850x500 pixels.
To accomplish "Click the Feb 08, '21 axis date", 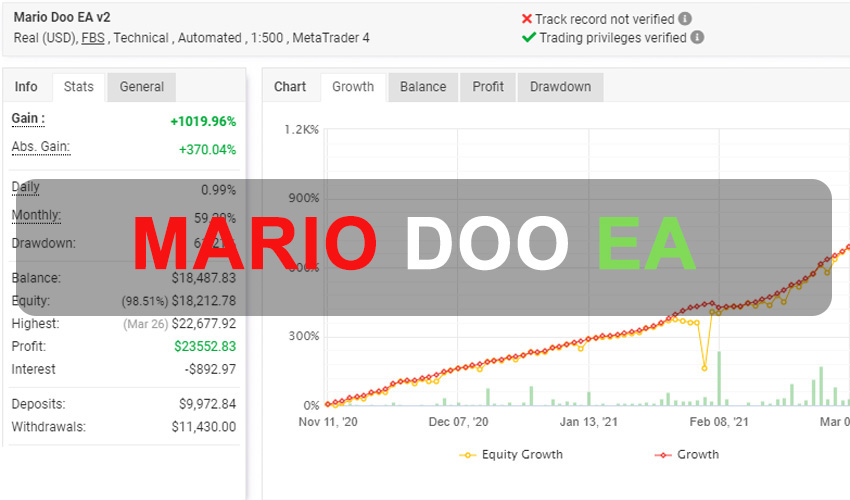I will coord(719,422).
